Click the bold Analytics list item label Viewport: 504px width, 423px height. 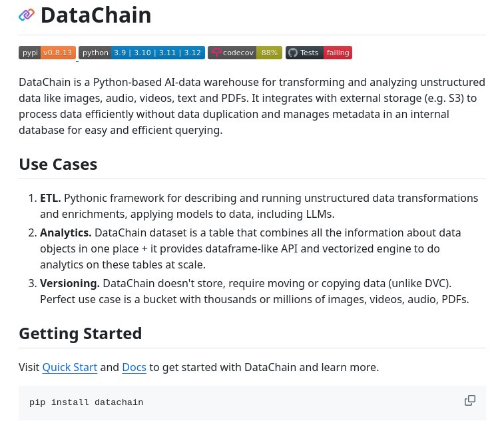pos(66,233)
